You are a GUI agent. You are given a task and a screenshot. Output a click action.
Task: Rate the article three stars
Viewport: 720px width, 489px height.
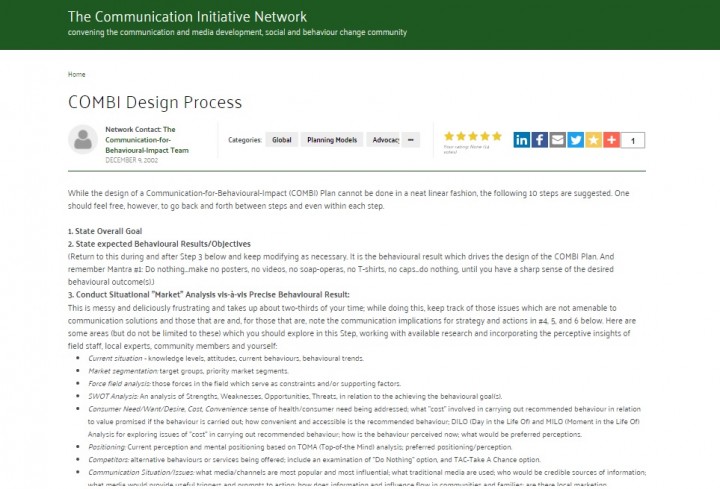(x=473, y=136)
